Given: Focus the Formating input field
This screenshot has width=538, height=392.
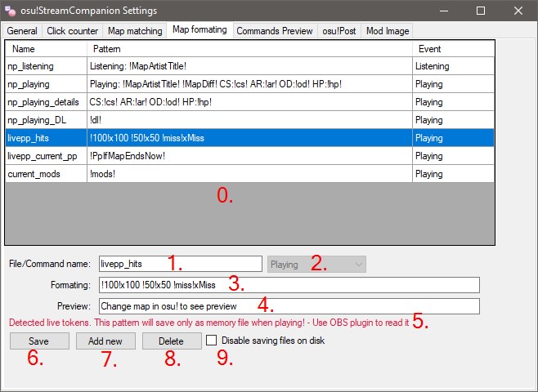Looking at the screenshot, I should click(x=289, y=285).
